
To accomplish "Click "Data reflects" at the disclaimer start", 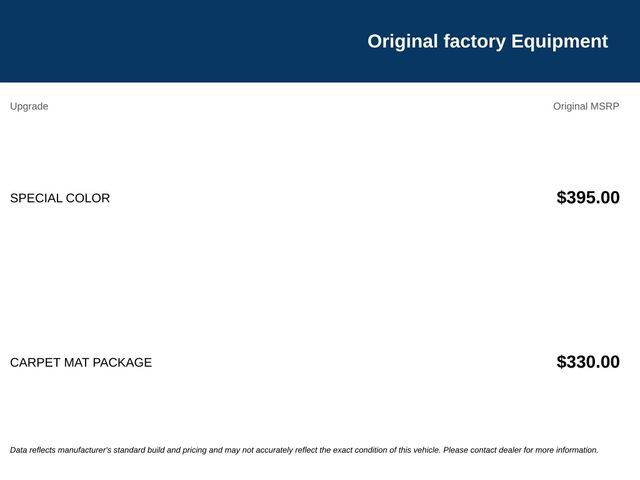I will 32,450.
